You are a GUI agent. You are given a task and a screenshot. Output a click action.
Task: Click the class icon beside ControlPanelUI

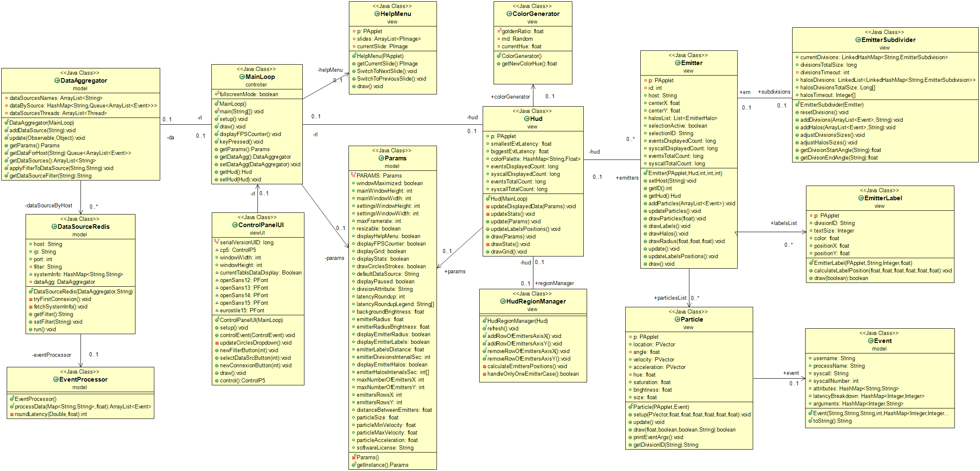[235, 225]
